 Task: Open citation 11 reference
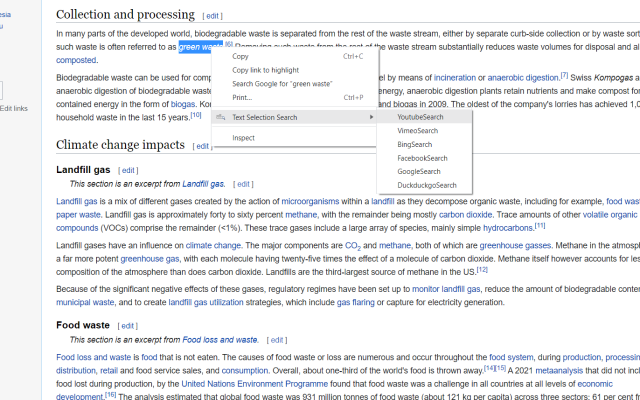tap(540, 226)
